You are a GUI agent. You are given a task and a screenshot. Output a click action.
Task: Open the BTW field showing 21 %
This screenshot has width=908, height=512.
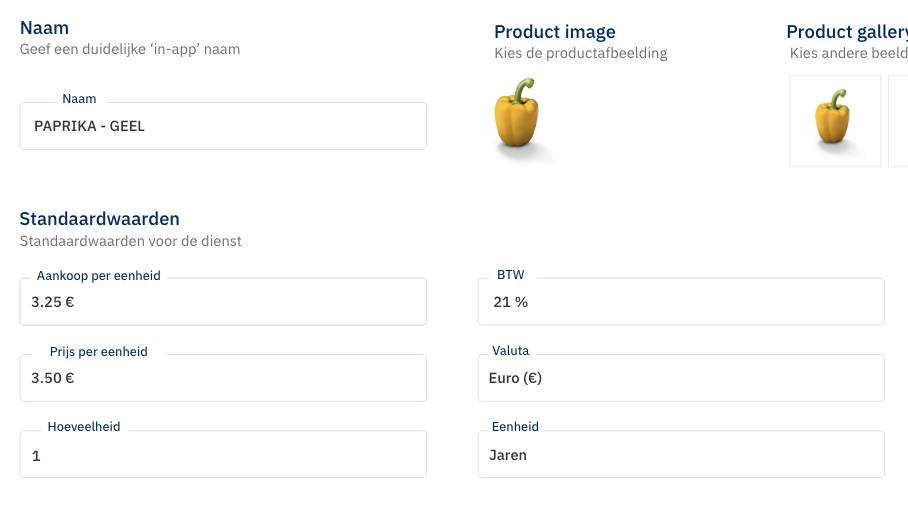[x=681, y=301]
